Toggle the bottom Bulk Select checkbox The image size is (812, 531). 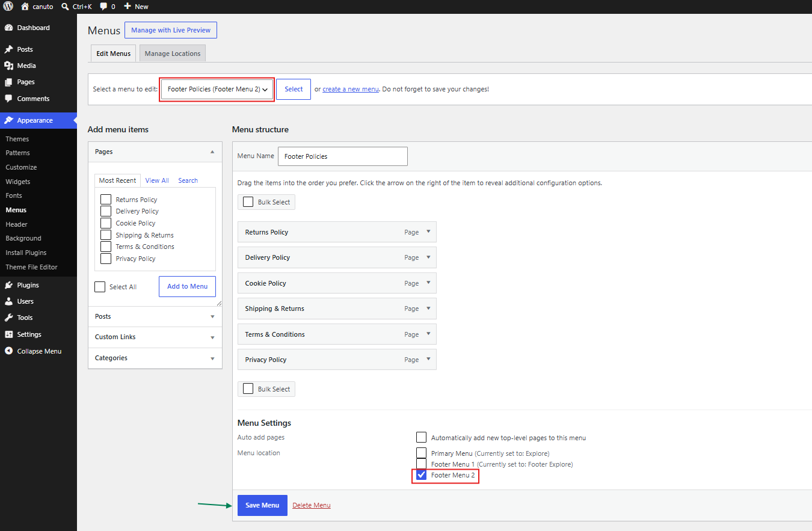coord(248,389)
